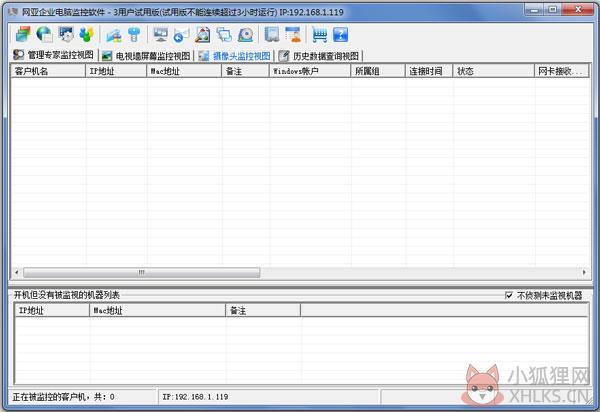The width and height of the screenshot is (600, 412).
Task: Switch to 管理专家监控视图 tab
Action: pyautogui.click(x=54, y=55)
